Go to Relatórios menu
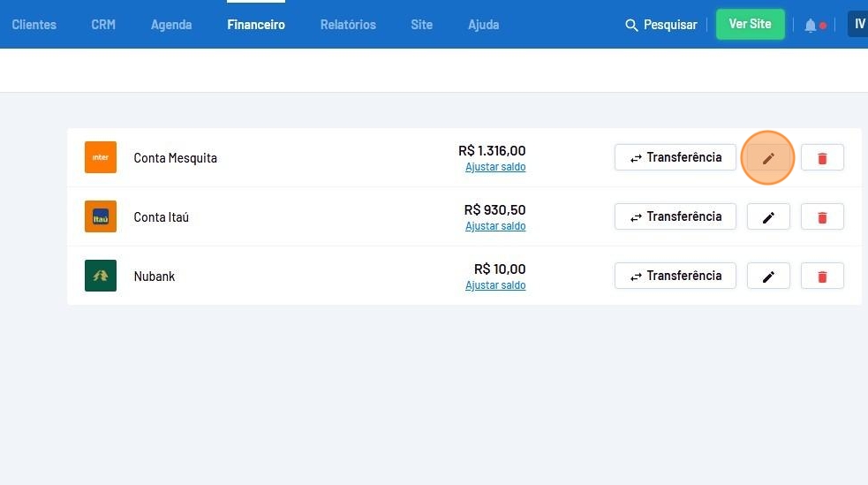 pos(348,25)
